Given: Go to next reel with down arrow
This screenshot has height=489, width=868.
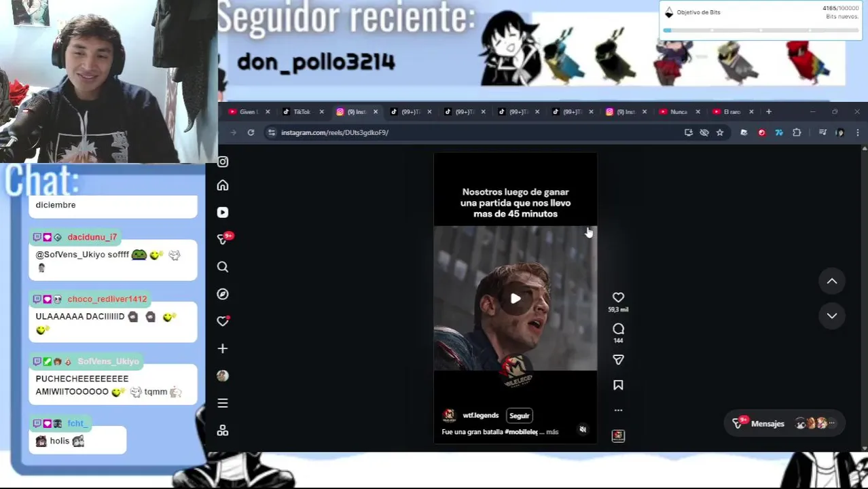Looking at the screenshot, I should click(832, 316).
